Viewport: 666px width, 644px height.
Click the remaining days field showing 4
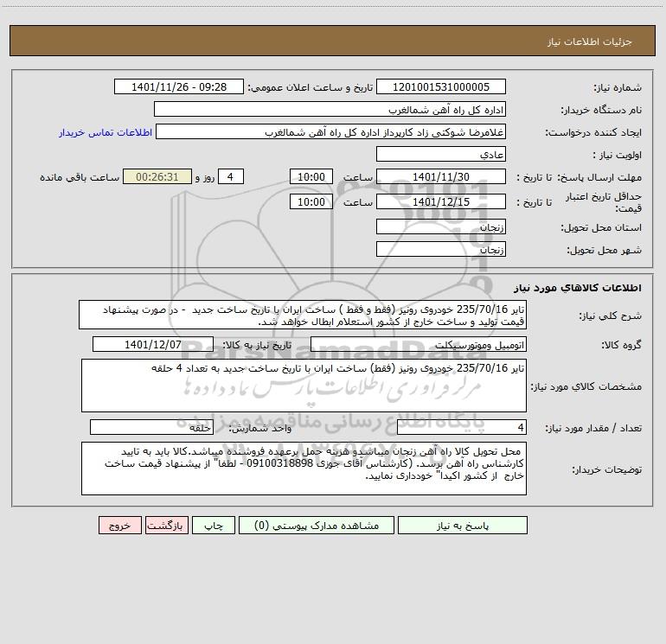point(231,176)
